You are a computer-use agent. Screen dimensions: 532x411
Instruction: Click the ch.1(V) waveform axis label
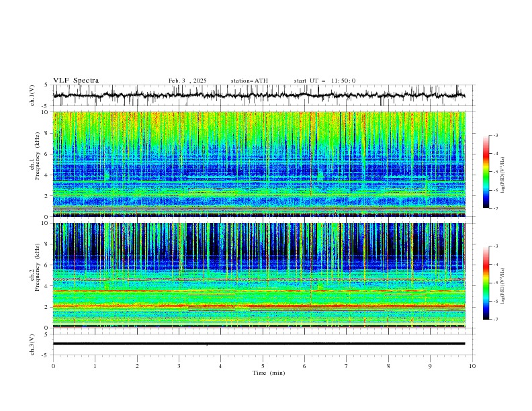pos(32,95)
